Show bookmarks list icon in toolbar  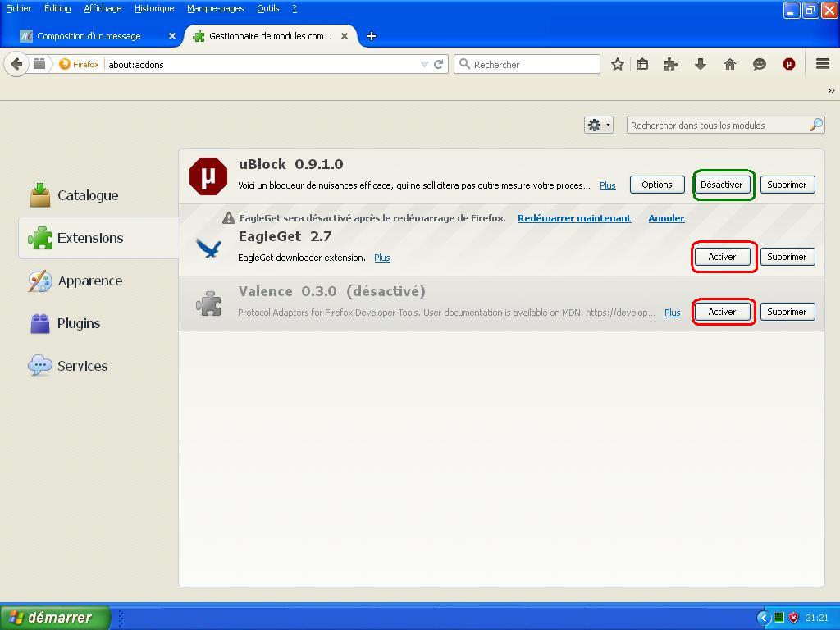coord(642,64)
